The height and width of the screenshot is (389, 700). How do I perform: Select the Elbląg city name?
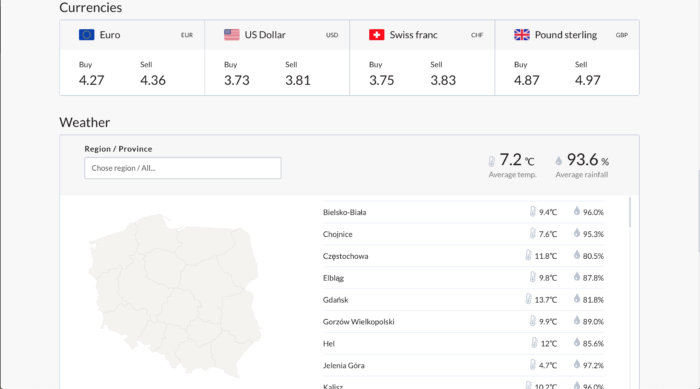click(x=333, y=278)
